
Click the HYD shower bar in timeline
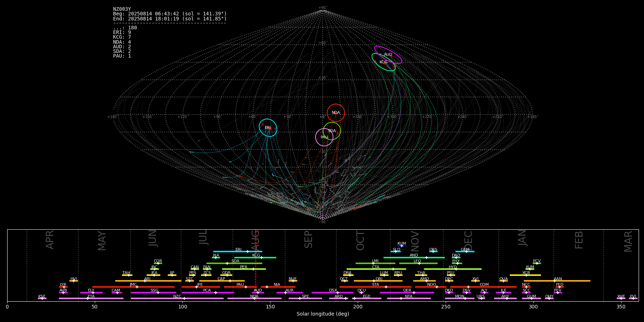(453, 269)
